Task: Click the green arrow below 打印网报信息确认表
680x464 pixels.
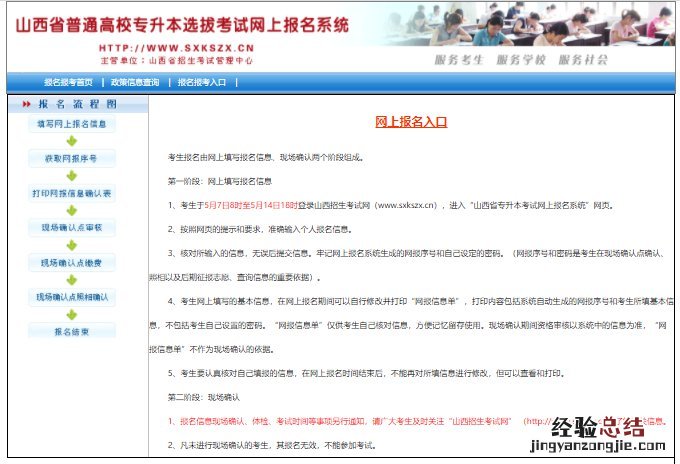Action: point(72,211)
